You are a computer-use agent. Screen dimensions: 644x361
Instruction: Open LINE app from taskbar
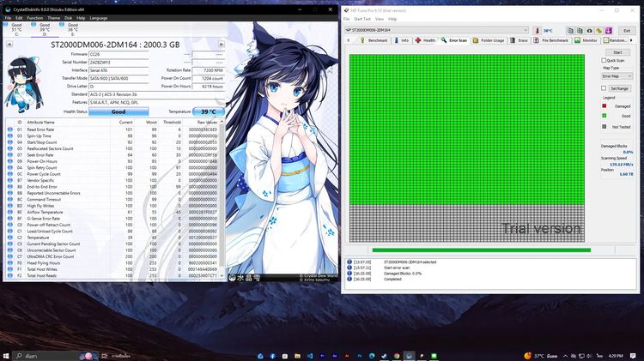click(434, 356)
